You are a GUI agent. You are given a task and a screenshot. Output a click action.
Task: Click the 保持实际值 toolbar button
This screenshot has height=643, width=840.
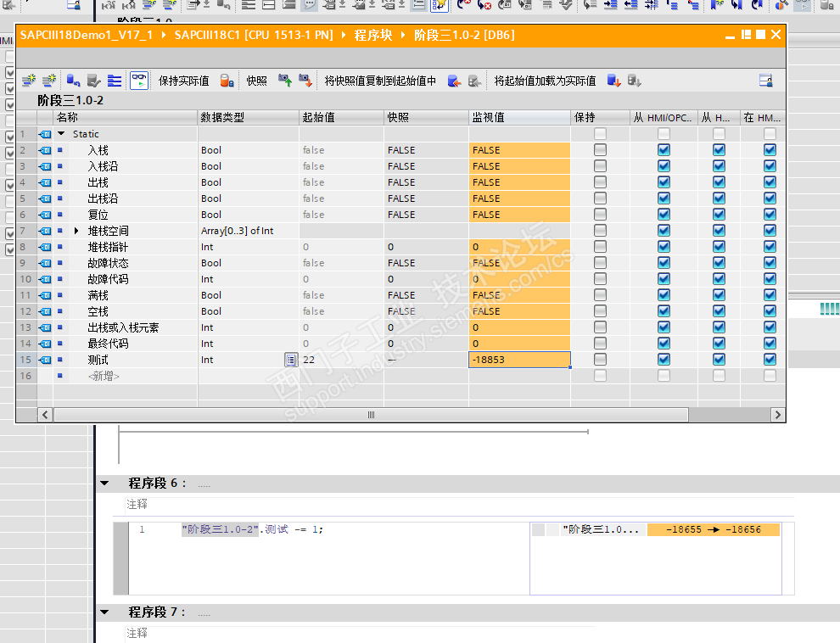click(x=184, y=81)
